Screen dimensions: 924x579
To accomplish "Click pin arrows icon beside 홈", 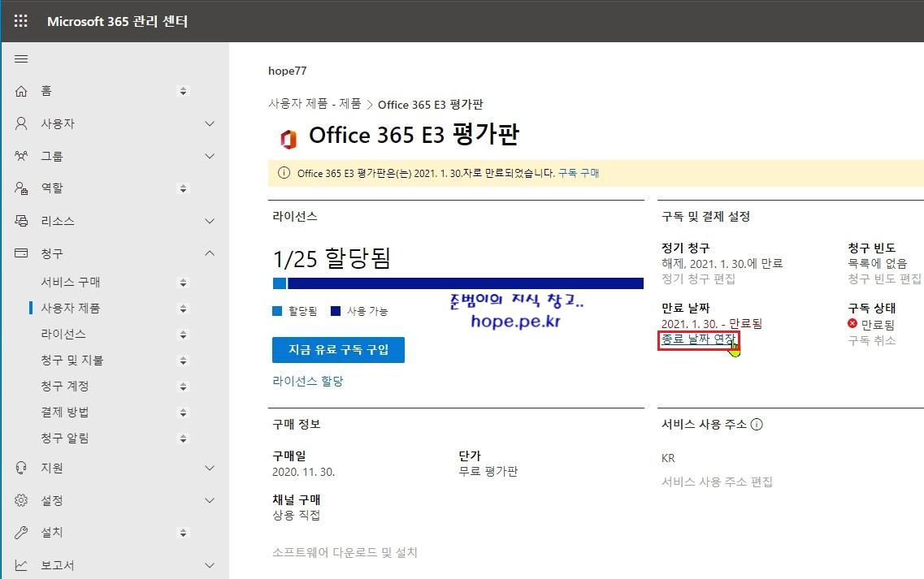I will [x=184, y=91].
